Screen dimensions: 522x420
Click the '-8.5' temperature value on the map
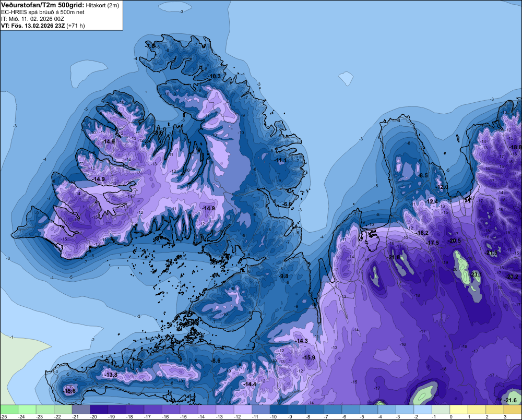point(423,175)
